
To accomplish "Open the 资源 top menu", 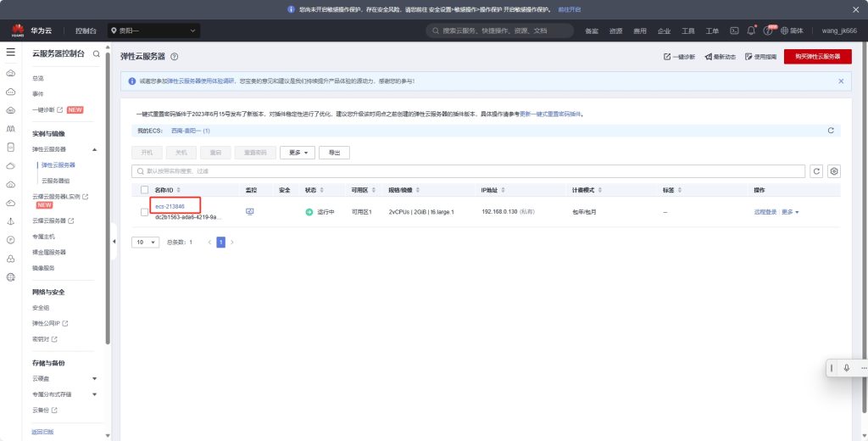I will pos(615,31).
